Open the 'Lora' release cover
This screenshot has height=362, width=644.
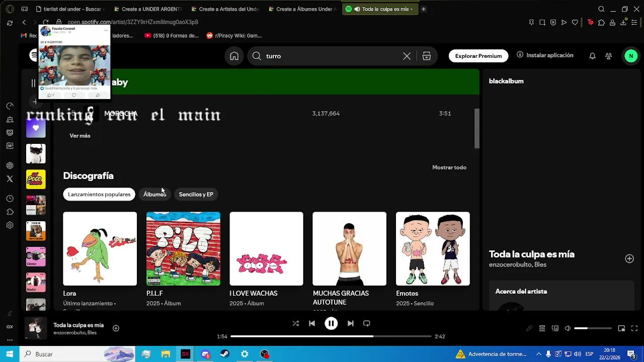point(100,249)
